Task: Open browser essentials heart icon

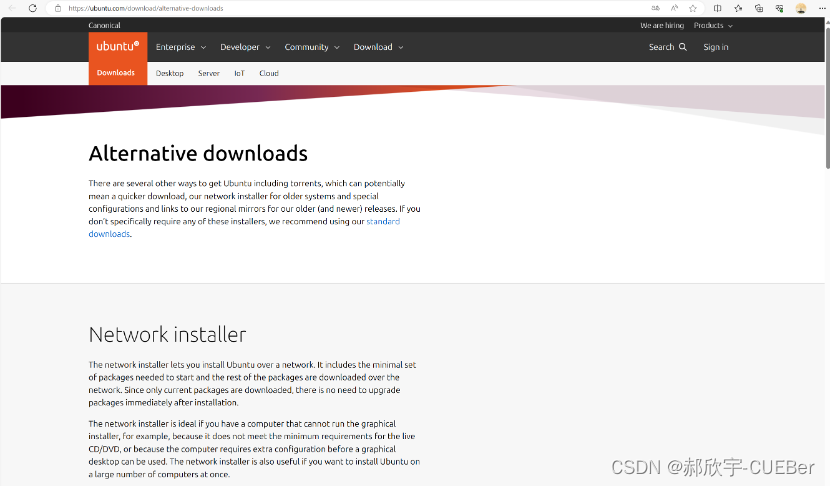Action: 780,8
